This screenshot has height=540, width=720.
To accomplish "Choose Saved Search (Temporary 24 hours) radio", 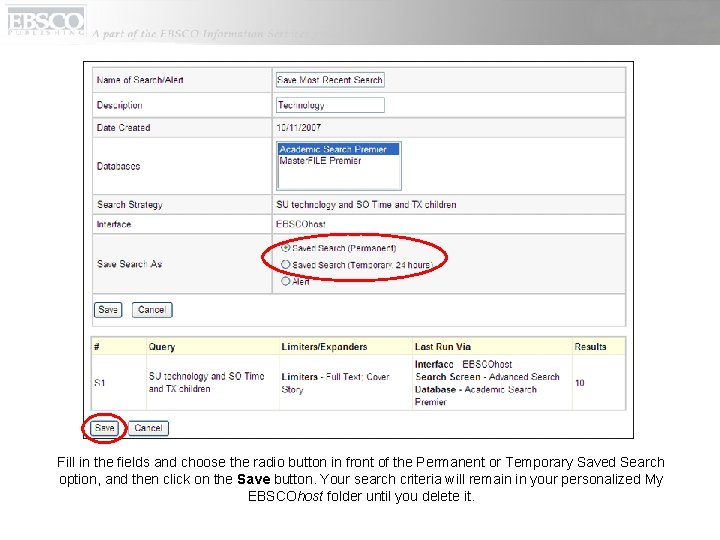I will (x=286, y=264).
